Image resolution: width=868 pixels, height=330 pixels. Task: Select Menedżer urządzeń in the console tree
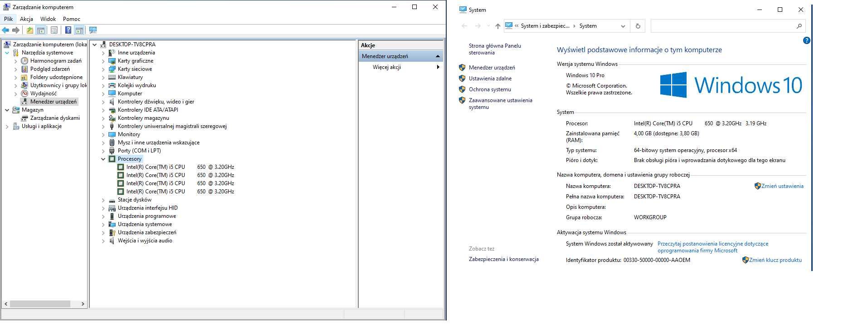[x=53, y=102]
